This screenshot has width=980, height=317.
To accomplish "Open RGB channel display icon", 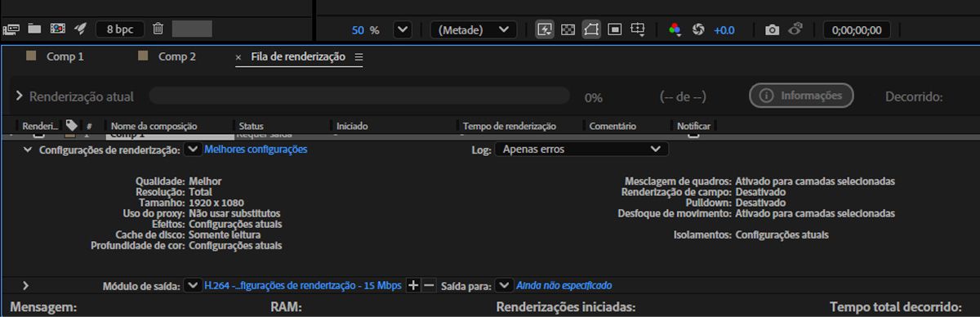I will click(x=675, y=29).
